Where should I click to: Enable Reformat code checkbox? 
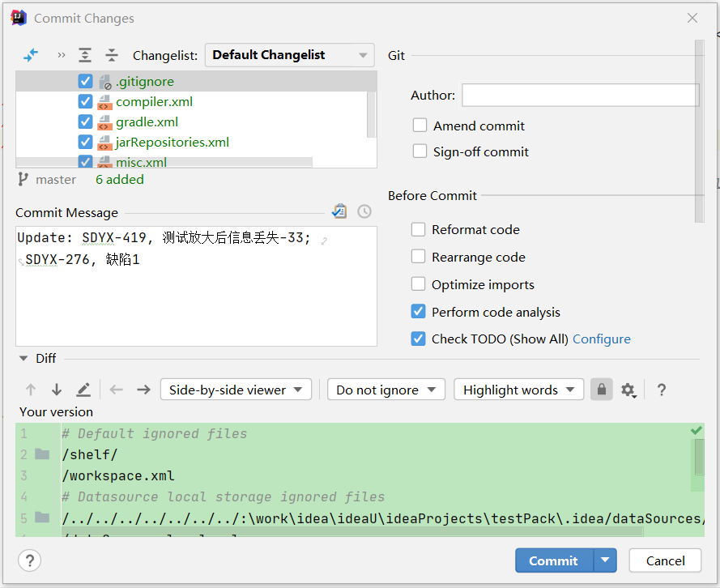coord(418,229)
